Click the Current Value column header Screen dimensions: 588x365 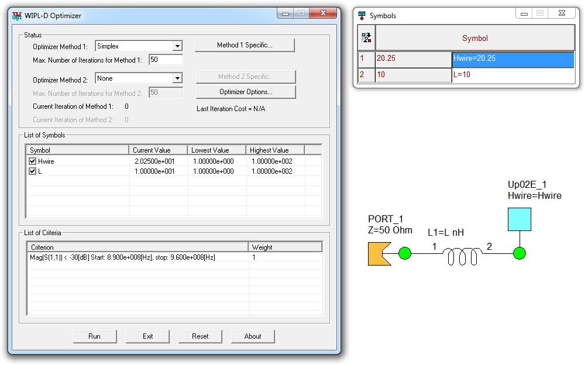pos(158,150)
